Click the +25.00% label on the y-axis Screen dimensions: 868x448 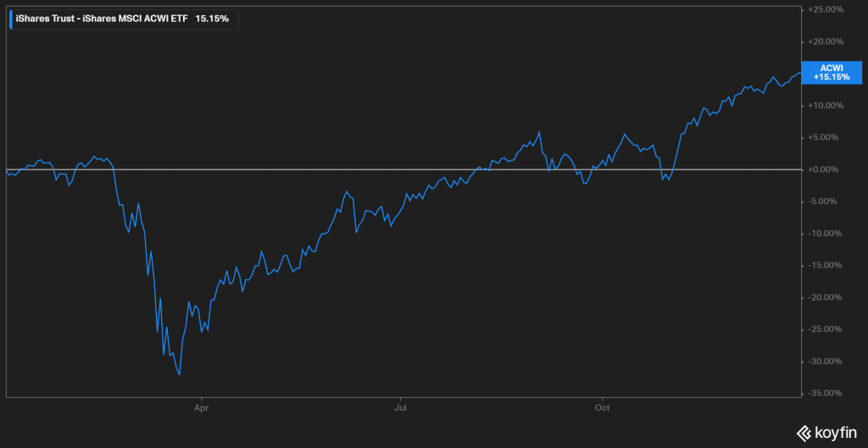[x=826, y=9]
